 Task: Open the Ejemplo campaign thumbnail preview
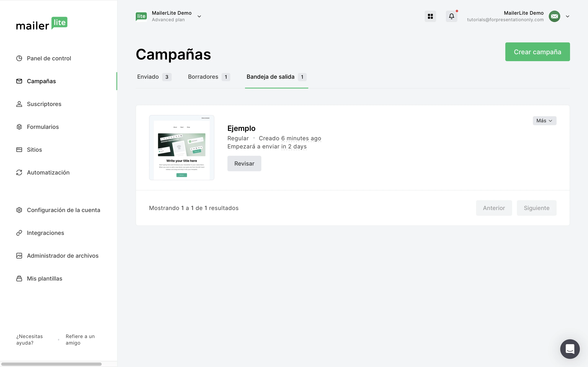pos(182,148)
